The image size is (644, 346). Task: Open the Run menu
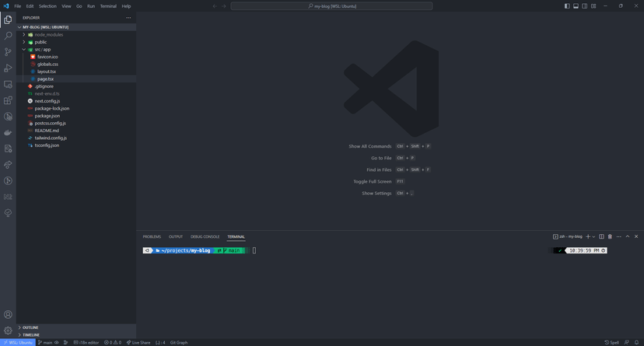91,6
